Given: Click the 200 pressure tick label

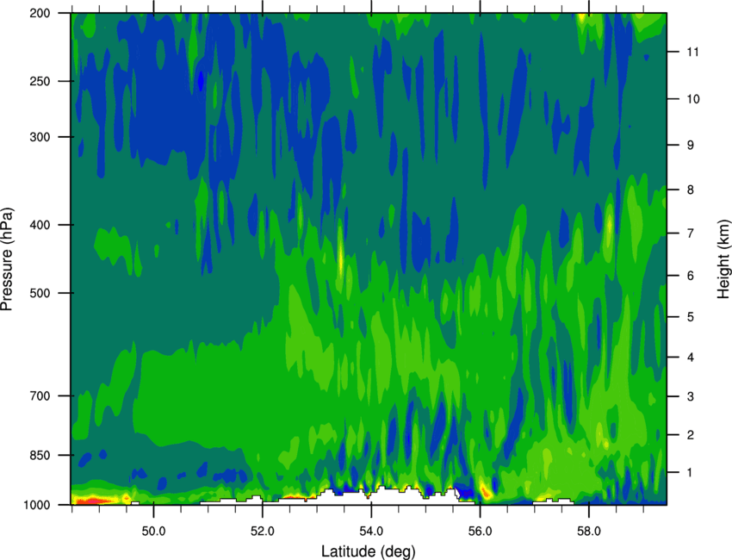Looking at the screenshot, I should click(40, 13).
